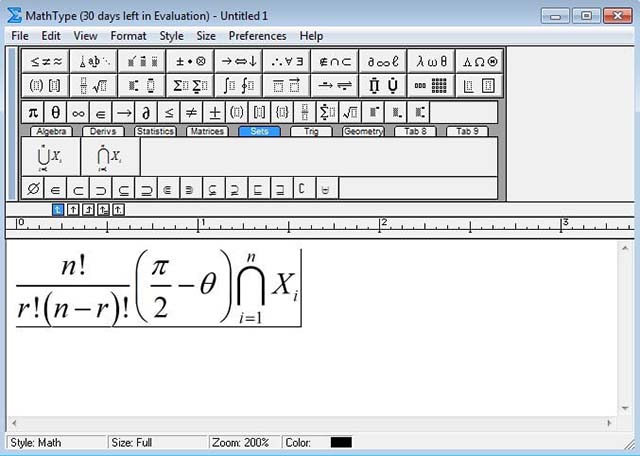Insert the infinity symbol
This screenshot has width=640, height=456.
pos(78,112)
